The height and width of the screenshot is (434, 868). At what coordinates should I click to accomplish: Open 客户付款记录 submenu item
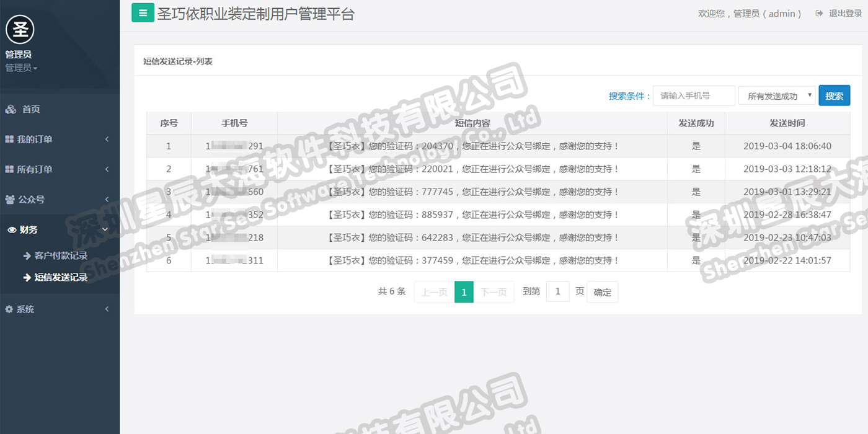point(61,255)
